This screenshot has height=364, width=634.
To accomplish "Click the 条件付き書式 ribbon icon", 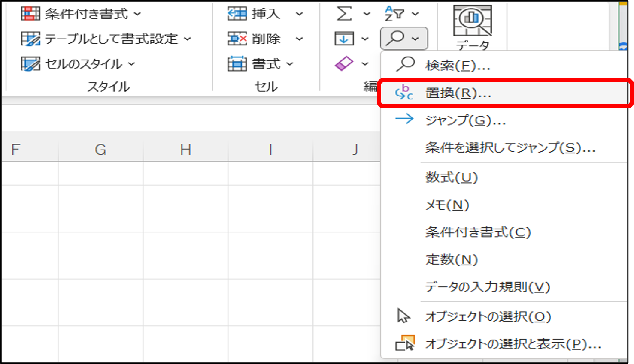I will (x=30, y=14).
